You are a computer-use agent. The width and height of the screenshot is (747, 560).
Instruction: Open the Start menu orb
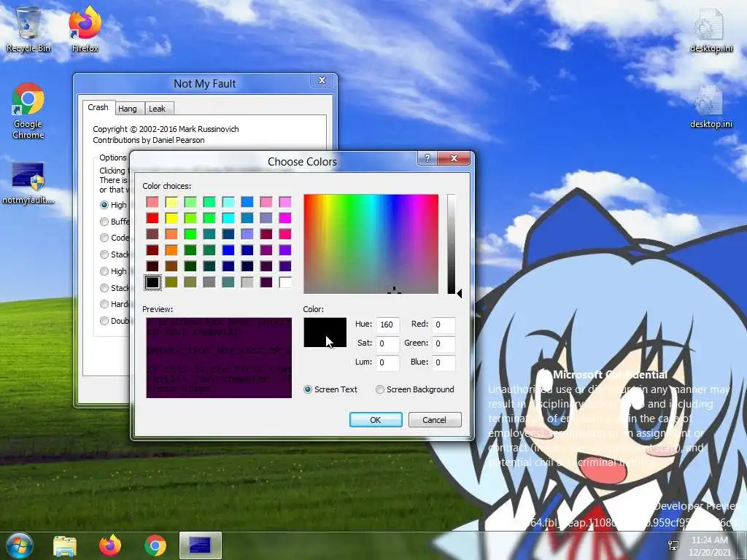coord(19,545)
